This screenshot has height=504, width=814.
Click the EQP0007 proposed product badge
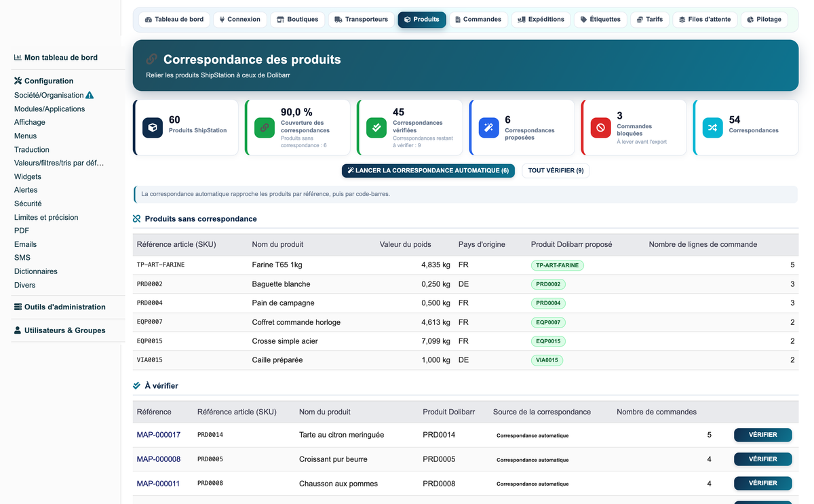(x=548, y=322)
